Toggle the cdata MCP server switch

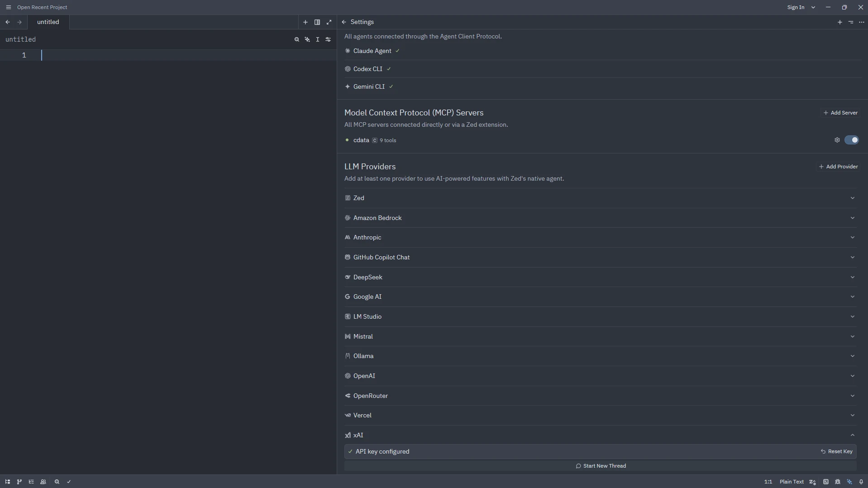pyautogui.click(x=851, y=140)
